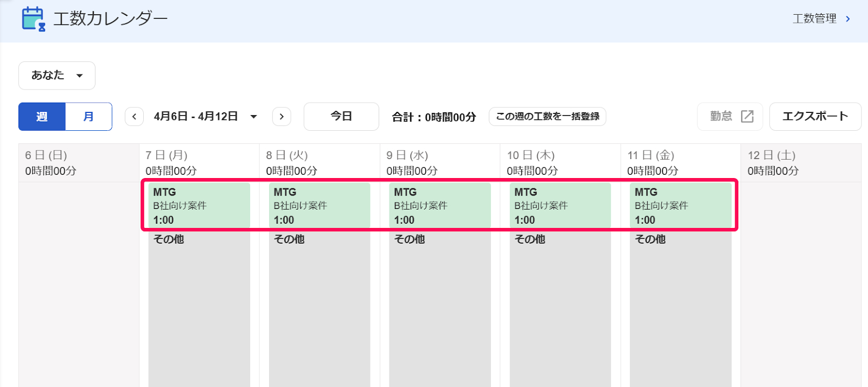
Task: Open the MTG entry on 11日(金)
Action: [x=681, y=205]
